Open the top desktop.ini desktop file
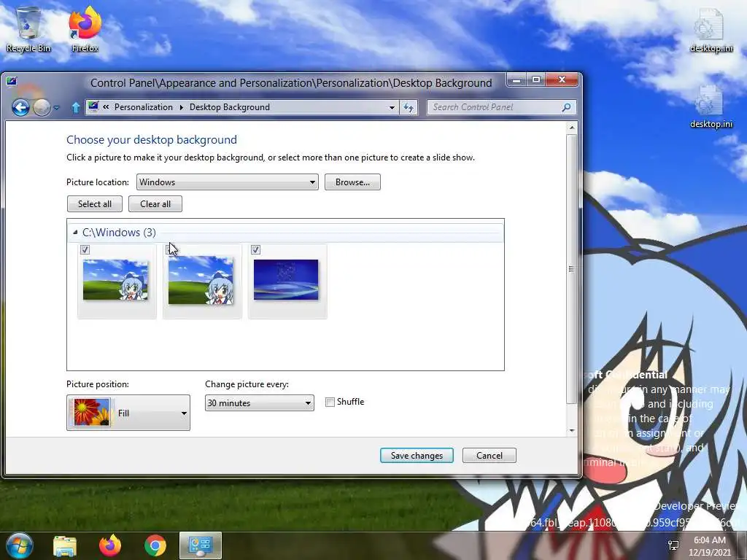This screenshot has width=747, height=560. point(711,29)
